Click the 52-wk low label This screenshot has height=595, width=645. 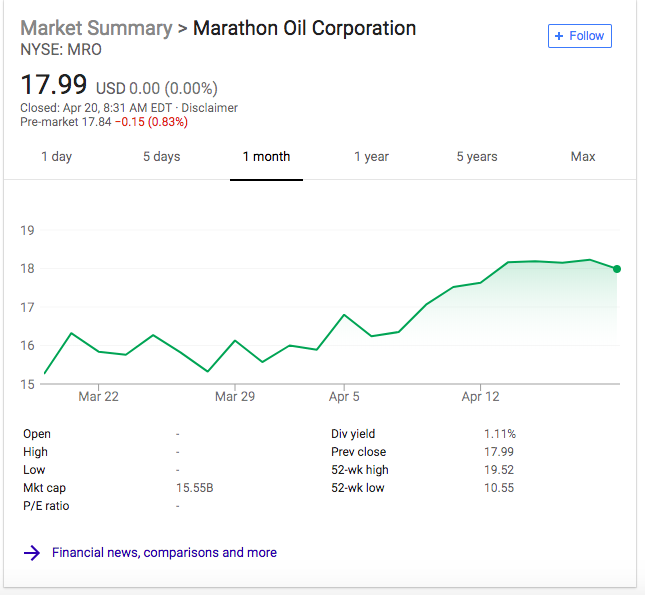(358, 488)
